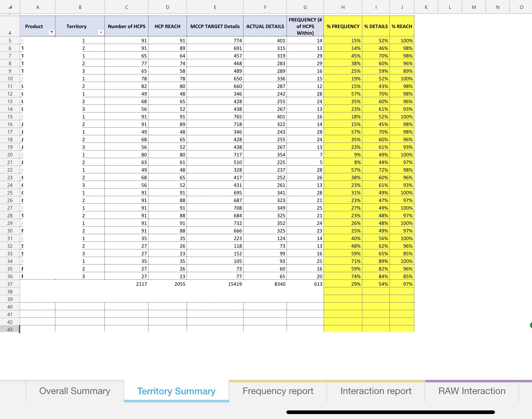Select the Territory Summary sheet tab

[x=176, y=391]
